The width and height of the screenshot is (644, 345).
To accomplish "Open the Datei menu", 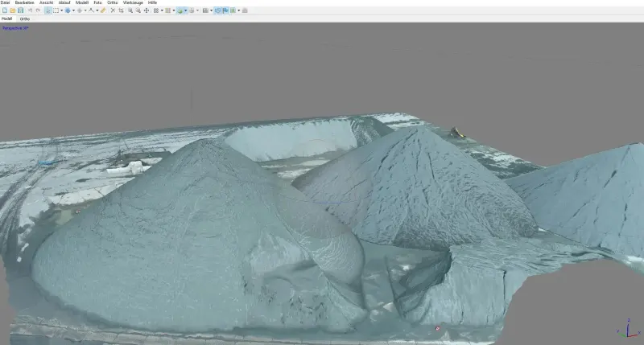I will click(x=5, y=2).
